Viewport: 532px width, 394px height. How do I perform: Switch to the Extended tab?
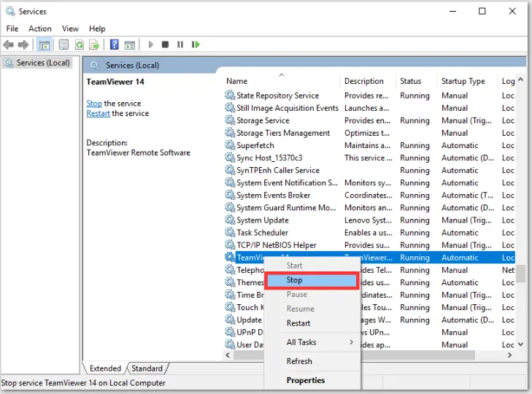[105, 368]
